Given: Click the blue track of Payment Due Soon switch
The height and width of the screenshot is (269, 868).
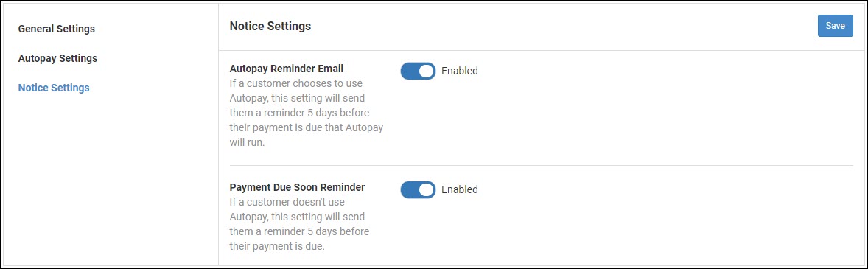Looking at the screenshot, I should (409, 189).
